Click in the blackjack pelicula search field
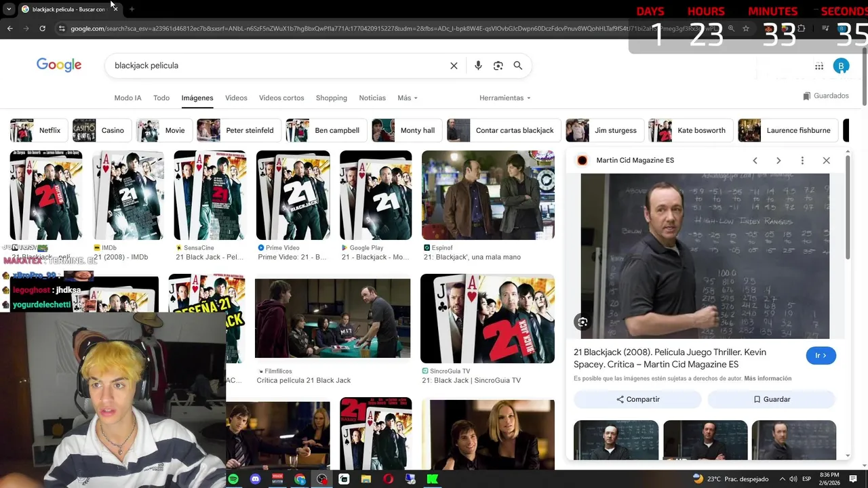 tap(278, 66)
